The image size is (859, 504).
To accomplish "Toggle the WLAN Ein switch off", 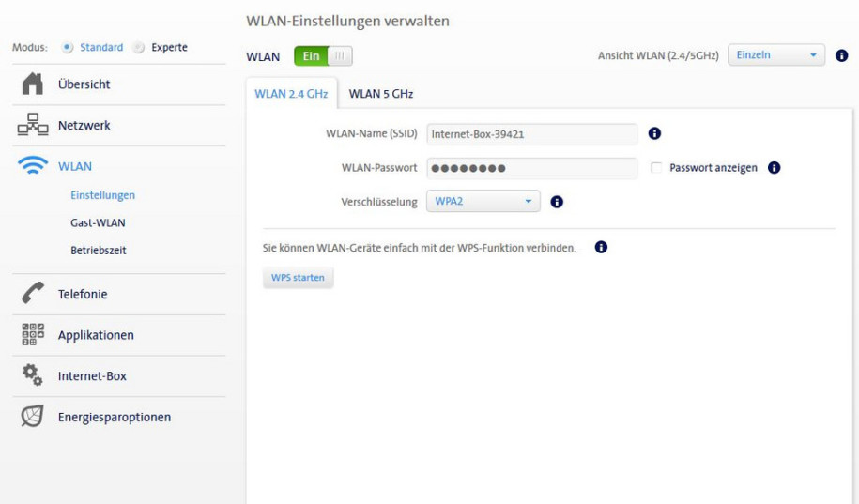I will tap(323, 56).
